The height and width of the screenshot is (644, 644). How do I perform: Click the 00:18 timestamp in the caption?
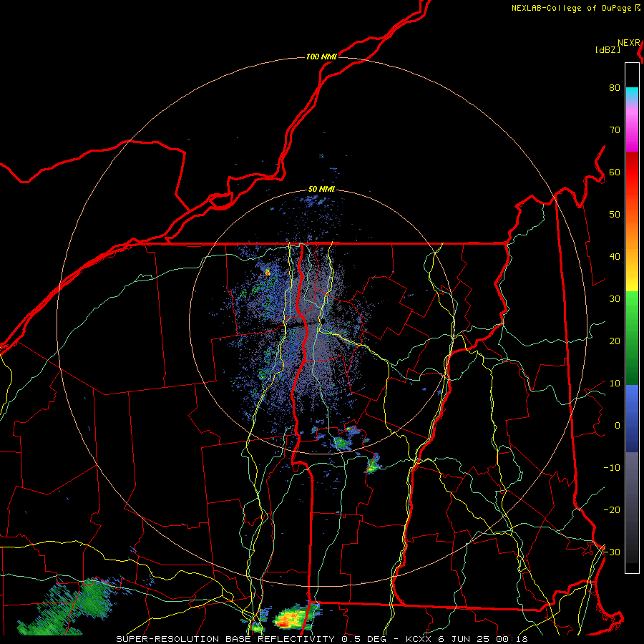512,639
